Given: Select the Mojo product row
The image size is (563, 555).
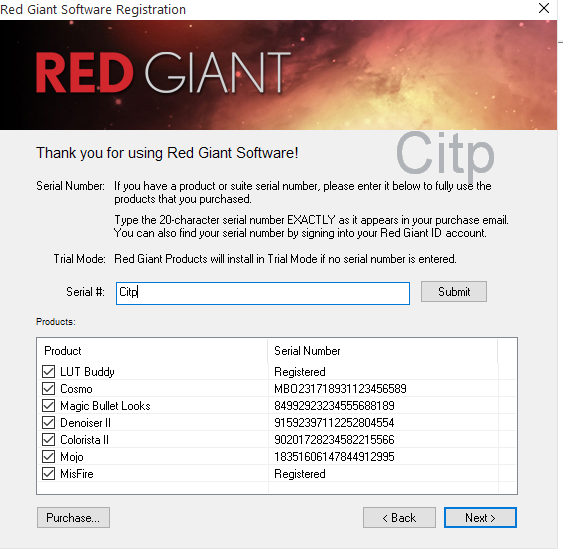Looking at the screenshot, I should 276,457.
